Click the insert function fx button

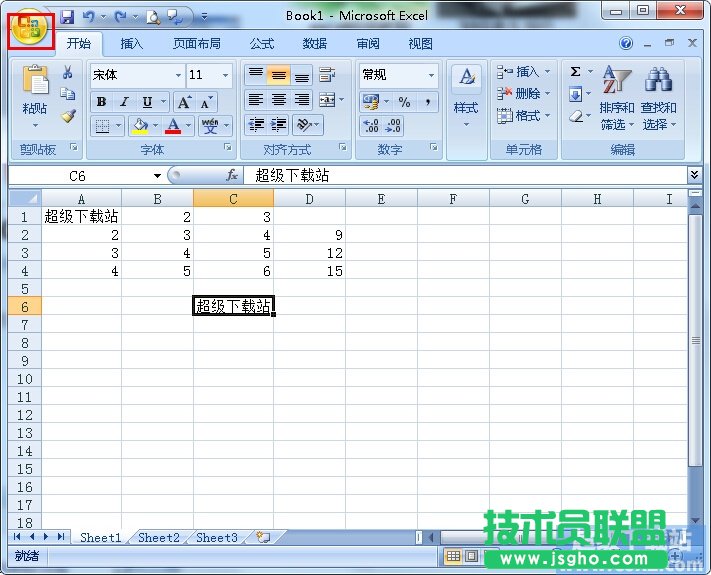(232, 175)
